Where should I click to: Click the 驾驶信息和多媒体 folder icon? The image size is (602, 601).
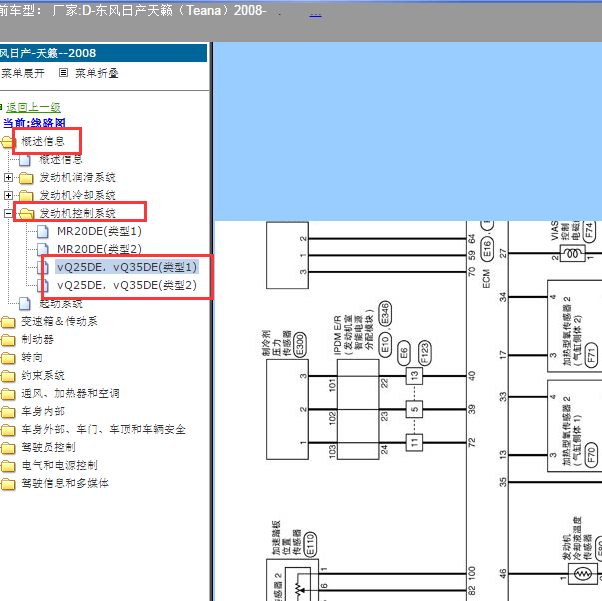point(8,484)
